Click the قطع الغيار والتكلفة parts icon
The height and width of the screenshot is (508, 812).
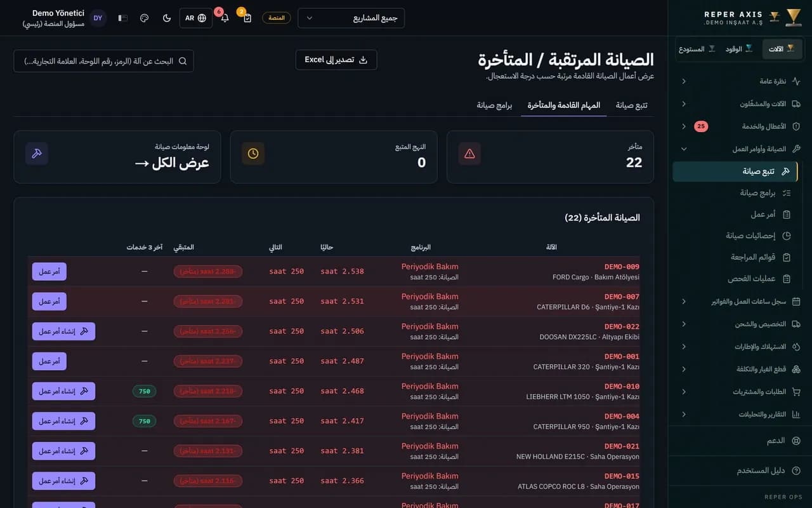click(x=796, y=369)
